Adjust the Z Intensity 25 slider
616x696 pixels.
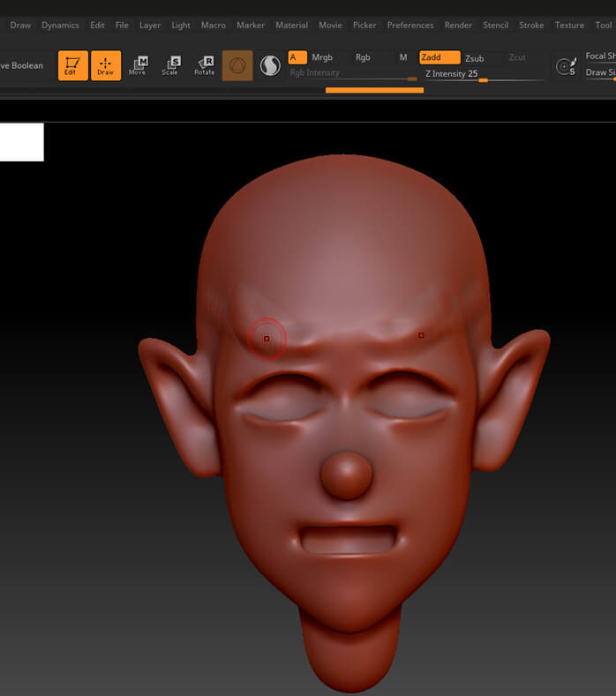pos(483,75)
